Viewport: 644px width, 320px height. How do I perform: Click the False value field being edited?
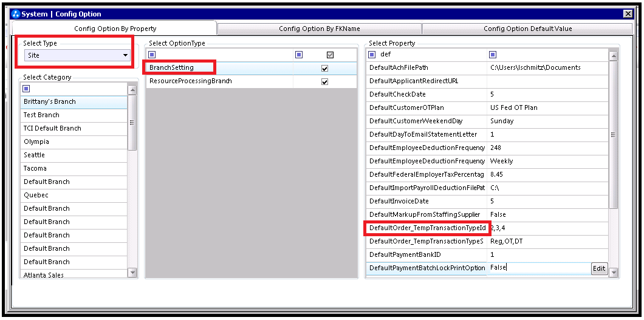click(540, 268)
